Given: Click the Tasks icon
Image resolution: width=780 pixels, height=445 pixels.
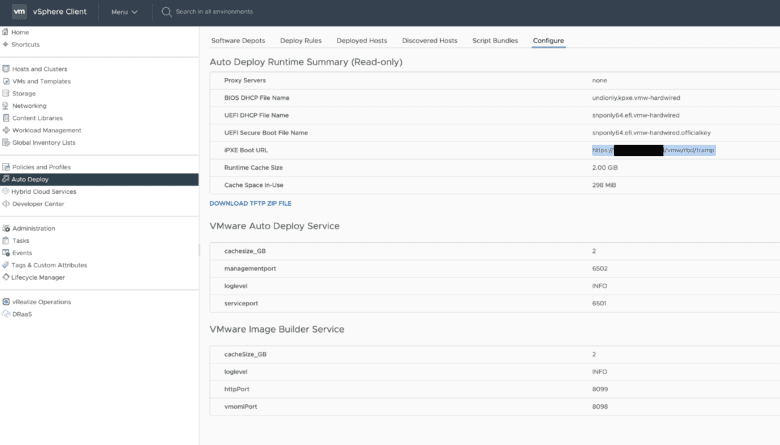Looking at the screenshot, I should (6, 240).
